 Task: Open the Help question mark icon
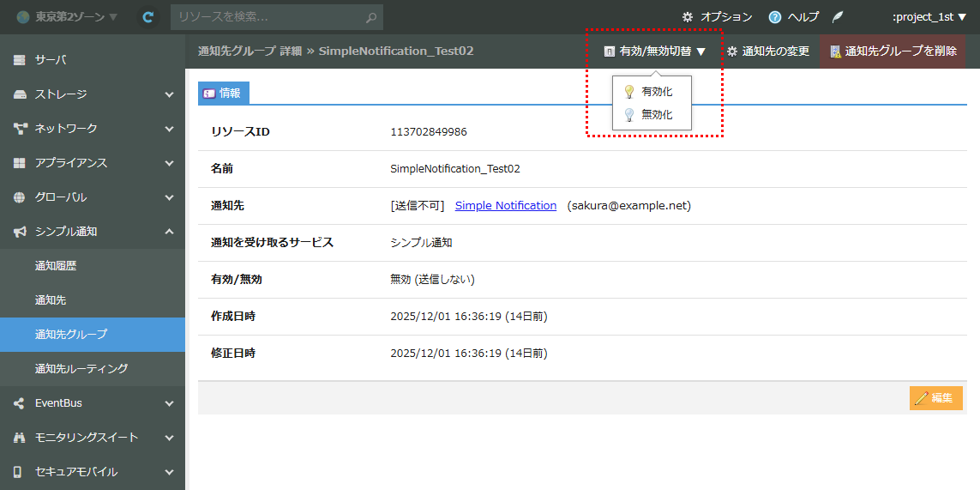click(x=775, y=17)
